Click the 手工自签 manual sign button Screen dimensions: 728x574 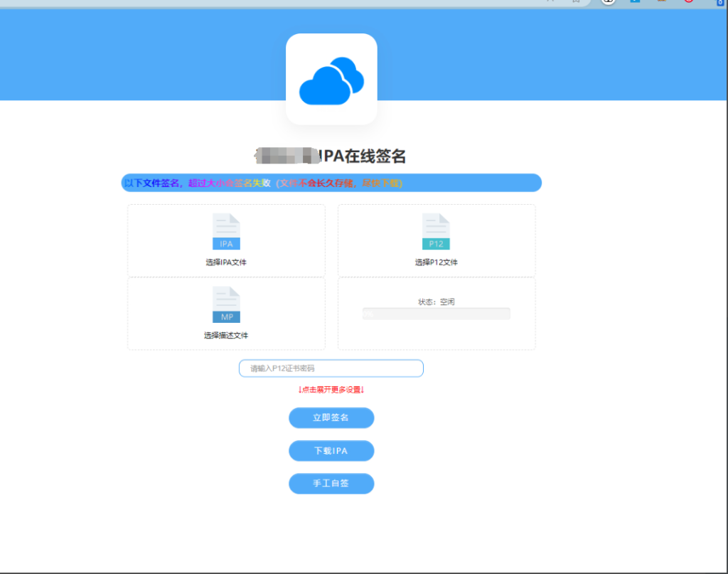pos(331,483)
